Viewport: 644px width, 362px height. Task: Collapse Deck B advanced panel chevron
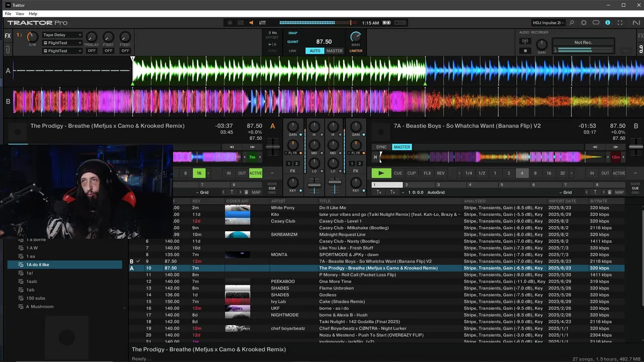click(635, 173)
